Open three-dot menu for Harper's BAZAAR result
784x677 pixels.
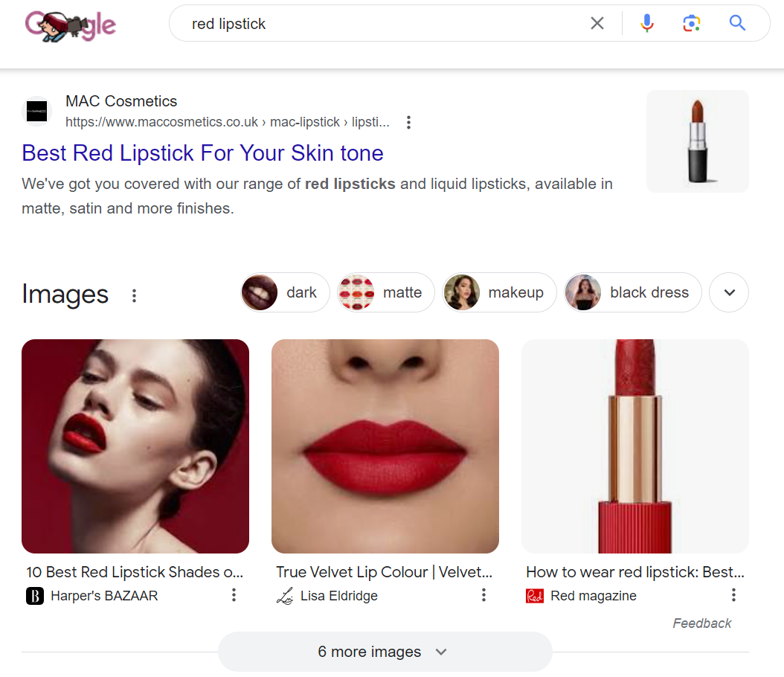tap(234, 595)
